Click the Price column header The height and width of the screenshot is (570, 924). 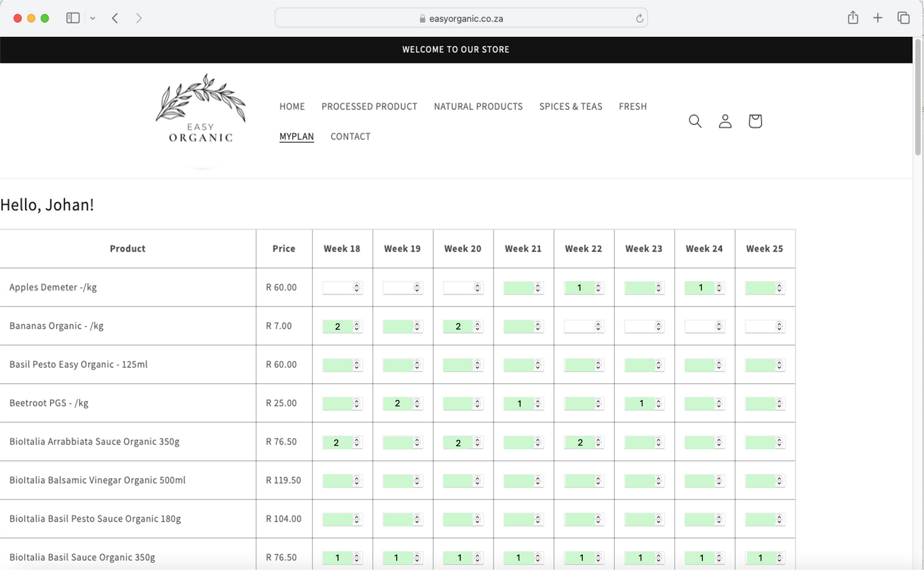[284, 249]
